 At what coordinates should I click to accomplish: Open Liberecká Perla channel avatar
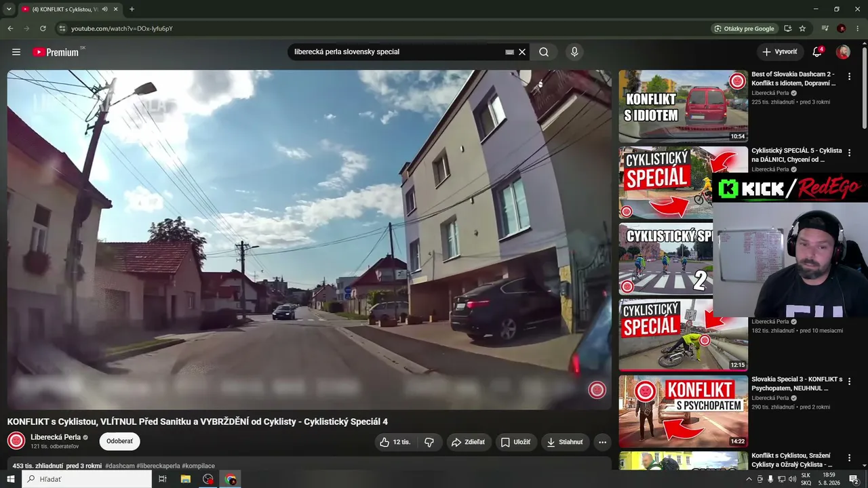click(x=16, y=441)
